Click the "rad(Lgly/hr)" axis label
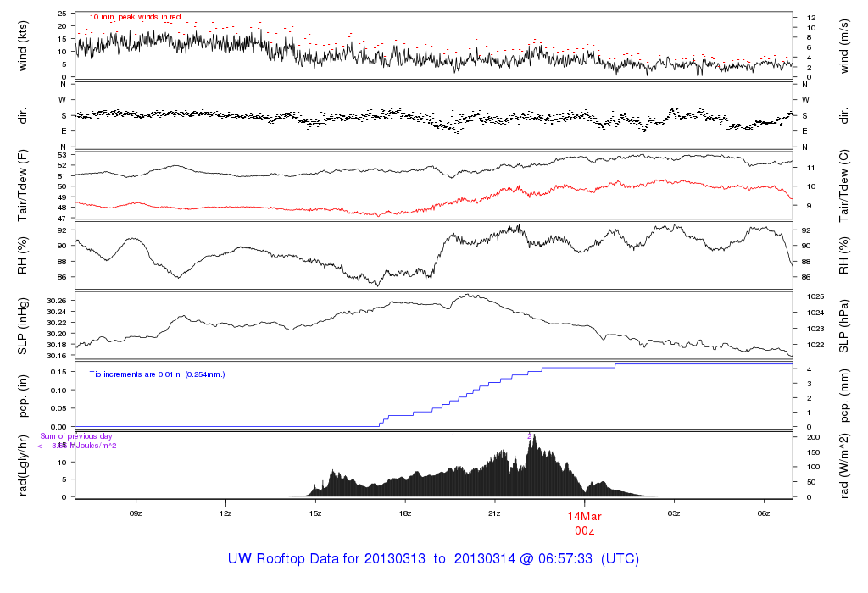The height and width of the screenshot is (593, 868). (x=23, y=465)
